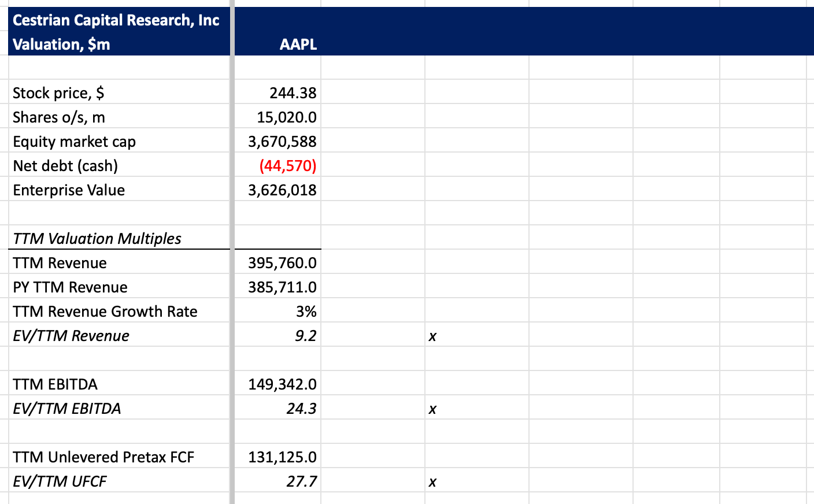The width and height of the screenshot is (814, 504).
Task: Select the 'EV/TTM UFCF' label
Action: coord(60,481)
